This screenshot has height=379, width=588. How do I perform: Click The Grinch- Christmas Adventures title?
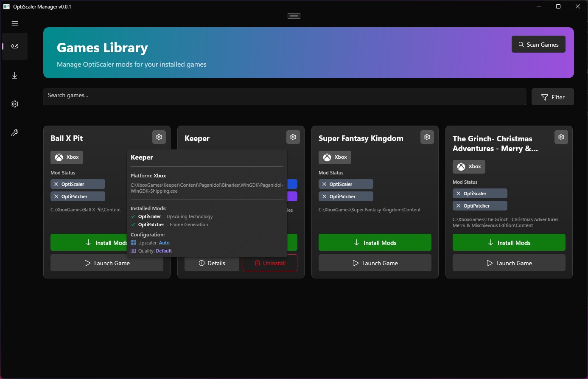click(495, 143)
